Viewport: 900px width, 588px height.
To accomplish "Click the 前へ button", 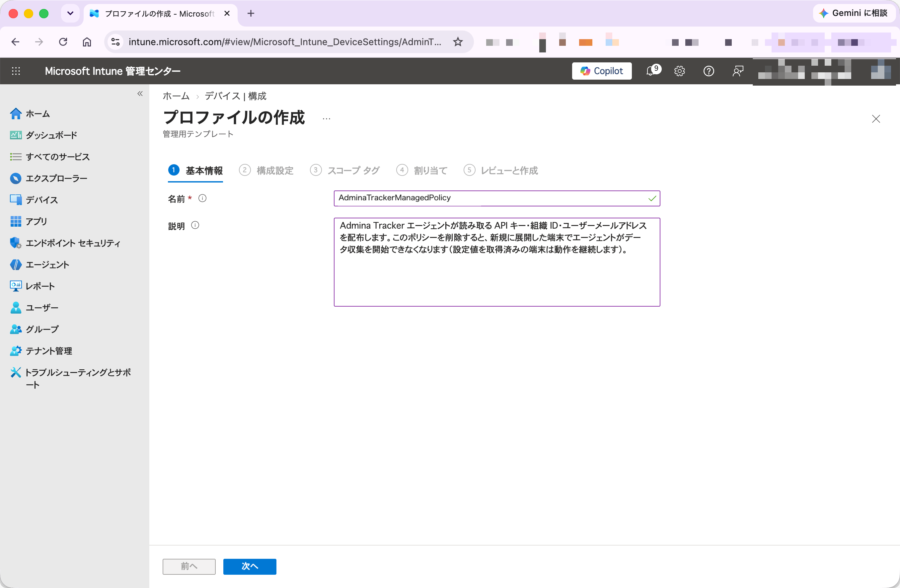I will pyautogui.click(x=189, y=566).
